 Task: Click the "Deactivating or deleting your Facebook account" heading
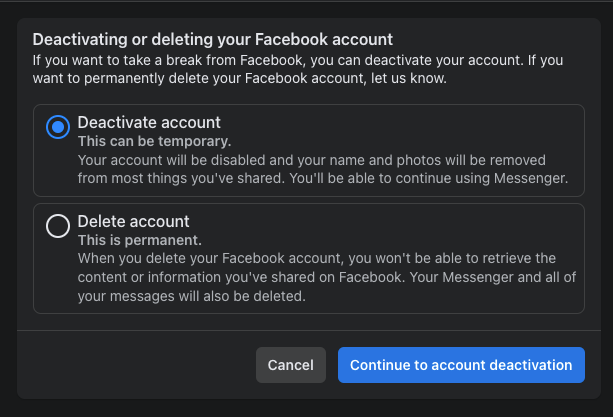213,39
